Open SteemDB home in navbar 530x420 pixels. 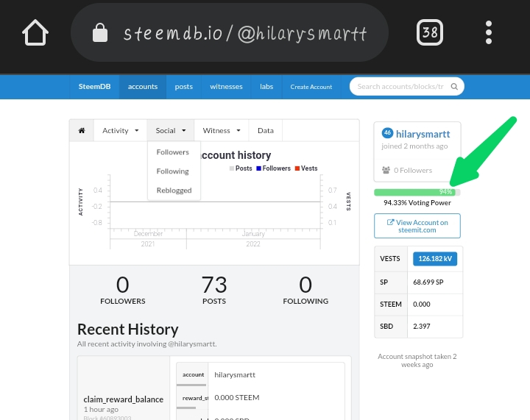(x=94, y=87)
